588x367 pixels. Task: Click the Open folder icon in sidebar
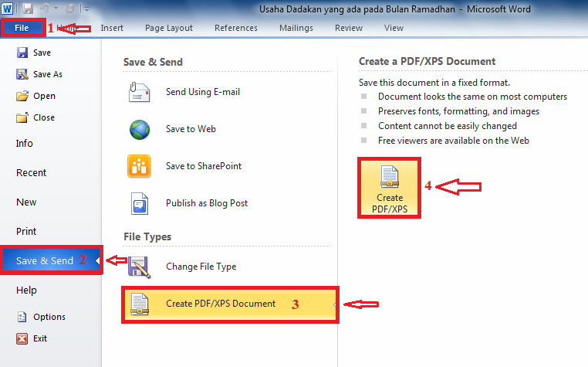22,96
